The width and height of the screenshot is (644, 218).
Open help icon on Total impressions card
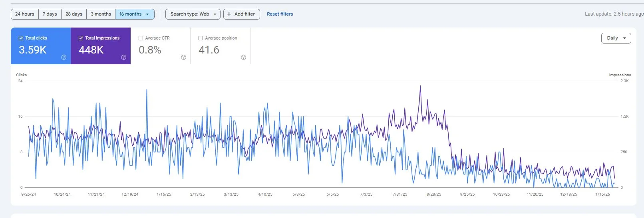point(123,57)
